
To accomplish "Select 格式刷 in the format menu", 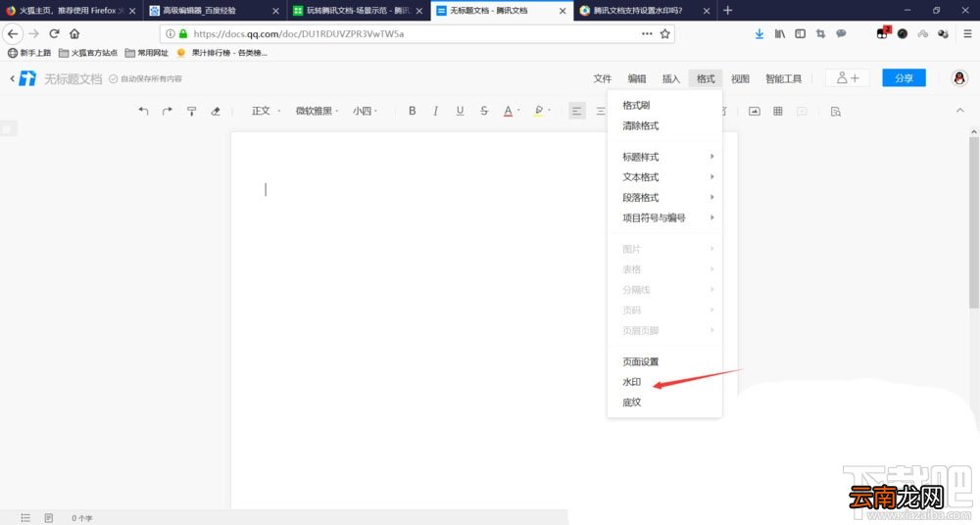I will pos(664,105).
